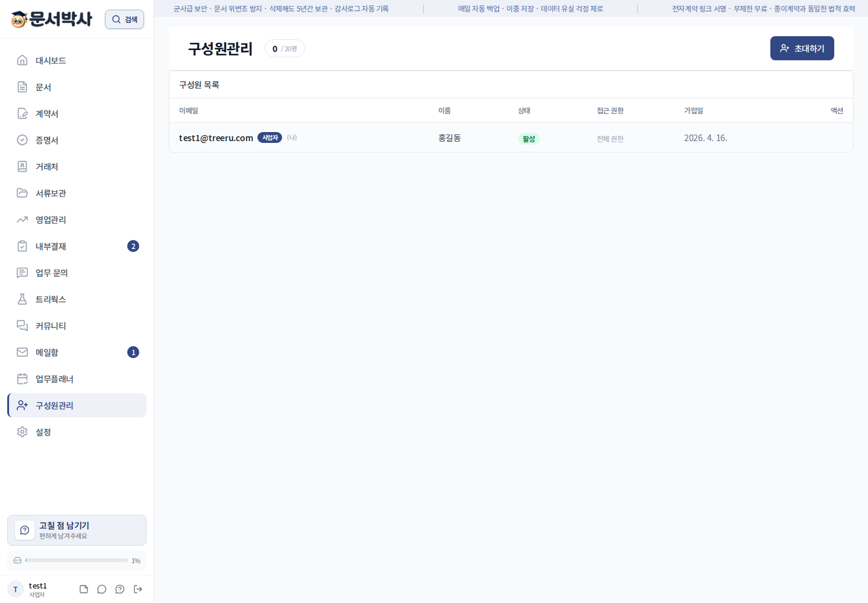This screenshot has height=603, width=868.
Task: Click banner text 군사급 보안
Action: 190,8
